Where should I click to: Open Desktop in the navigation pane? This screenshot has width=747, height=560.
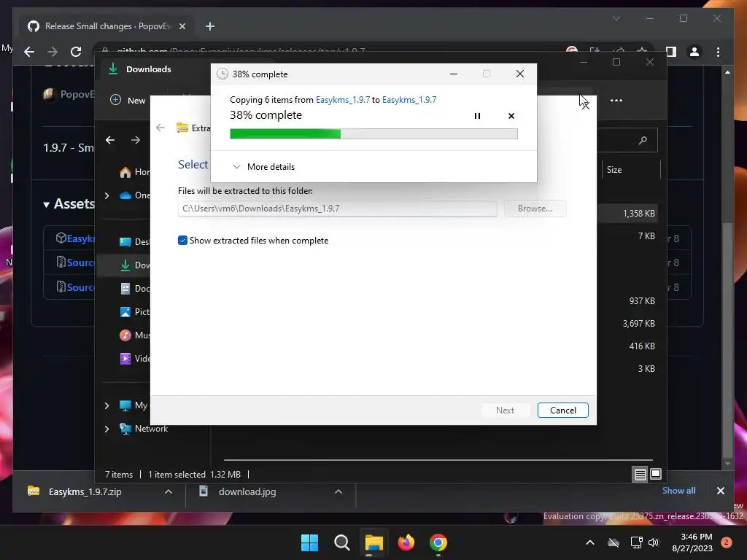(x=135, y=242)
